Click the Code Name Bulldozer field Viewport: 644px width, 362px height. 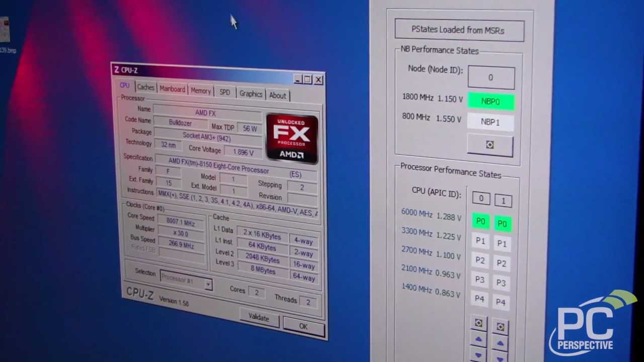point(180,122)
